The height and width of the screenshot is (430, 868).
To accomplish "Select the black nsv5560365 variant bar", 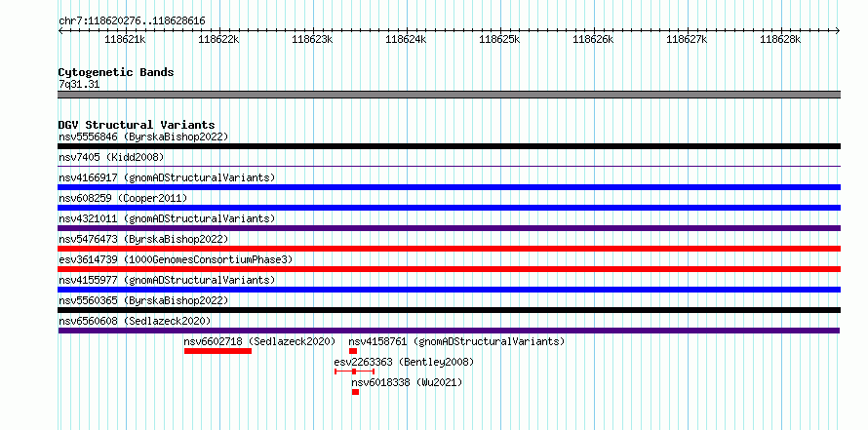I will click(450, 310).
